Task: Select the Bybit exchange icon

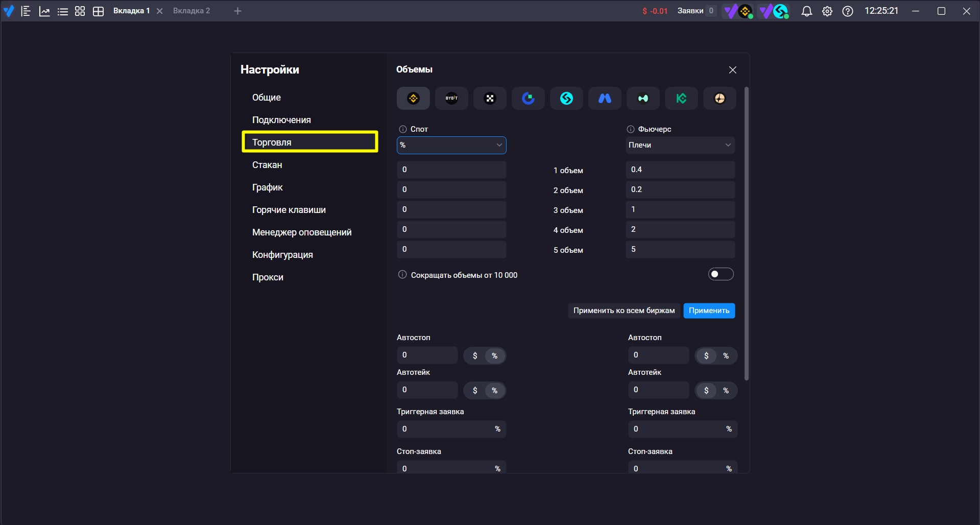Action: pos(451,98)
